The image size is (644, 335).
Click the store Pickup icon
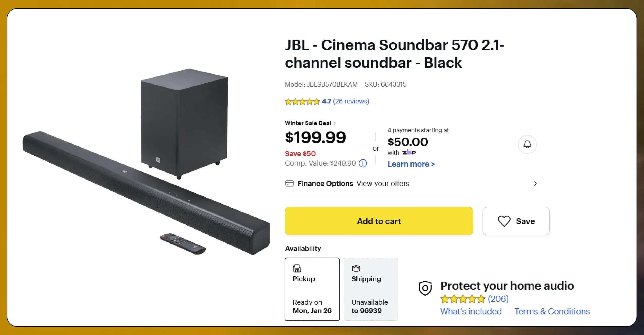(x=297, y=268)
